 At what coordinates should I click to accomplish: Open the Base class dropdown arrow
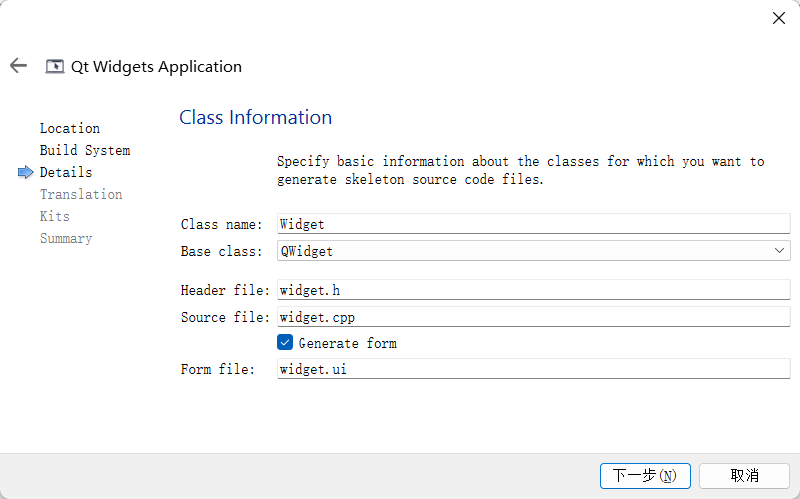pyautogui.click(x=779, y=251)
